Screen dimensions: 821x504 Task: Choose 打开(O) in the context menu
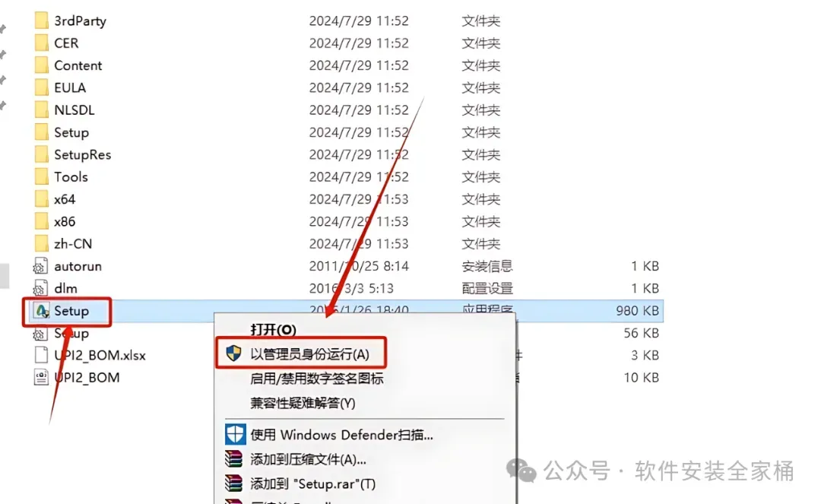tap(274, 330)
